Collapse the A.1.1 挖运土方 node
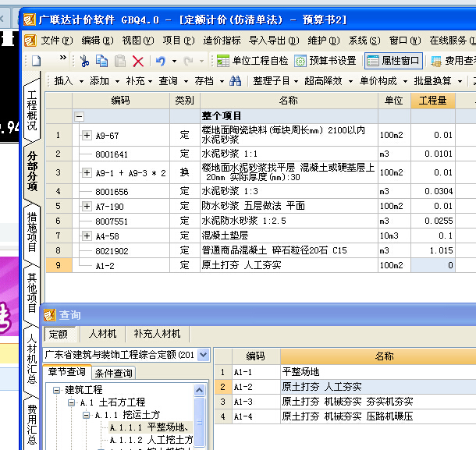Viewport: 476px width, 450px height. 86,415
